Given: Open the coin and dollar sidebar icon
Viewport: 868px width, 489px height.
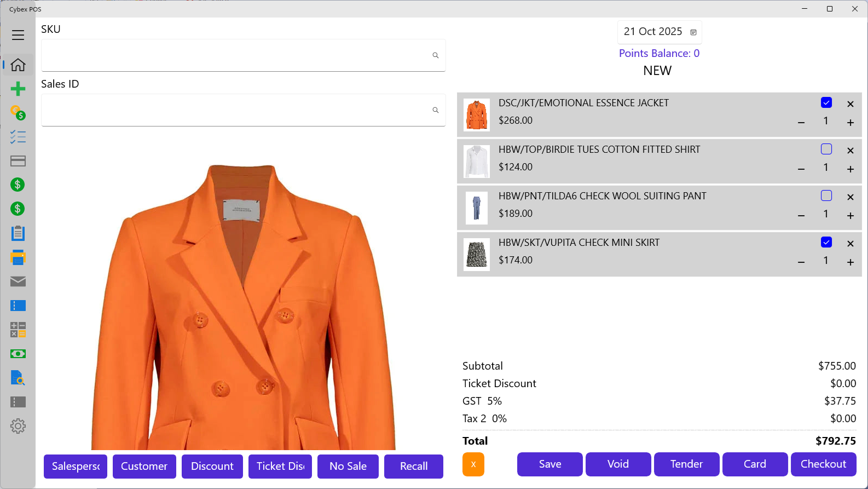Looking at the screenshot, I should (18, 113).
